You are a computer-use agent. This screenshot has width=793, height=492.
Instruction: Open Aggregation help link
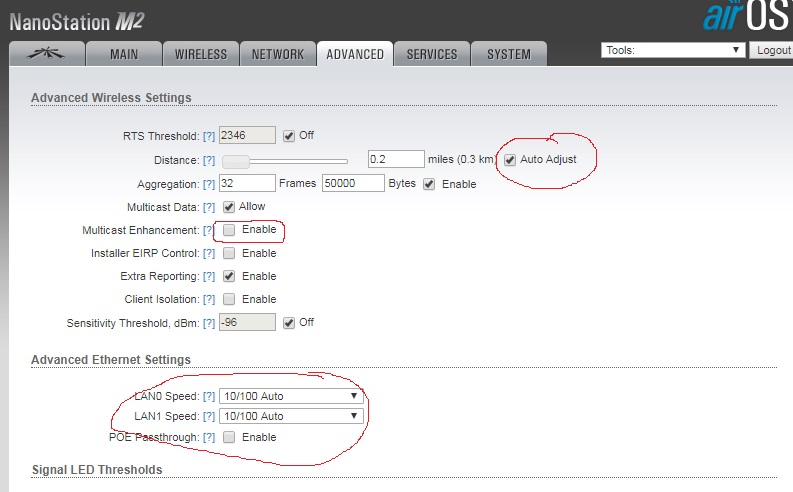[209, 185]
